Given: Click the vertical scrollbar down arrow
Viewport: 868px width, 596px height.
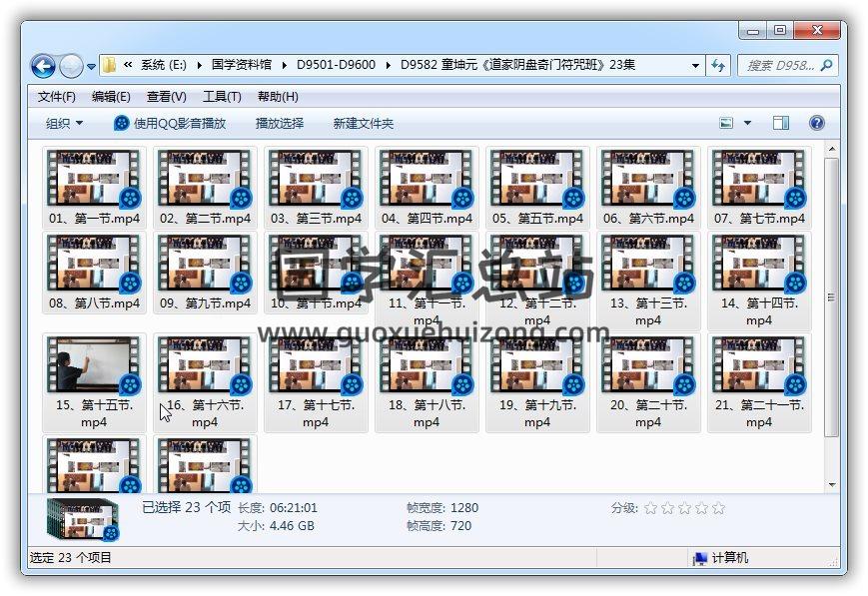Looking at the screenshot, I should tap(832, 485).
